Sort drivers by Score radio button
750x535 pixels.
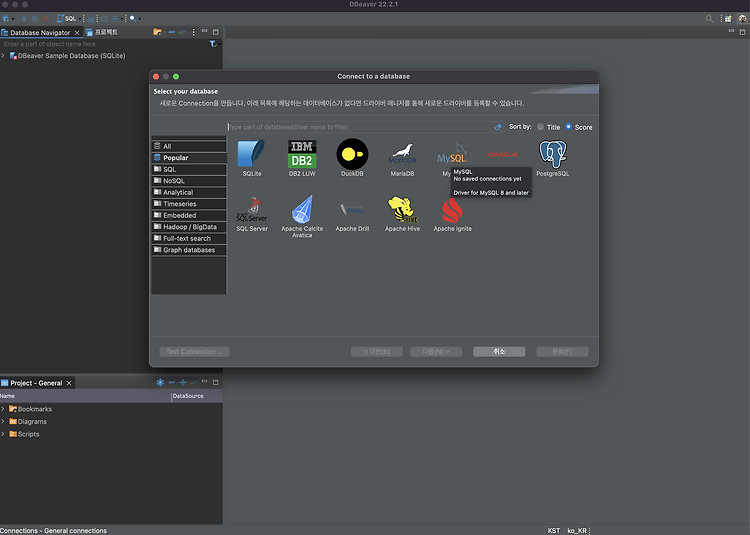tap(568, 127)
